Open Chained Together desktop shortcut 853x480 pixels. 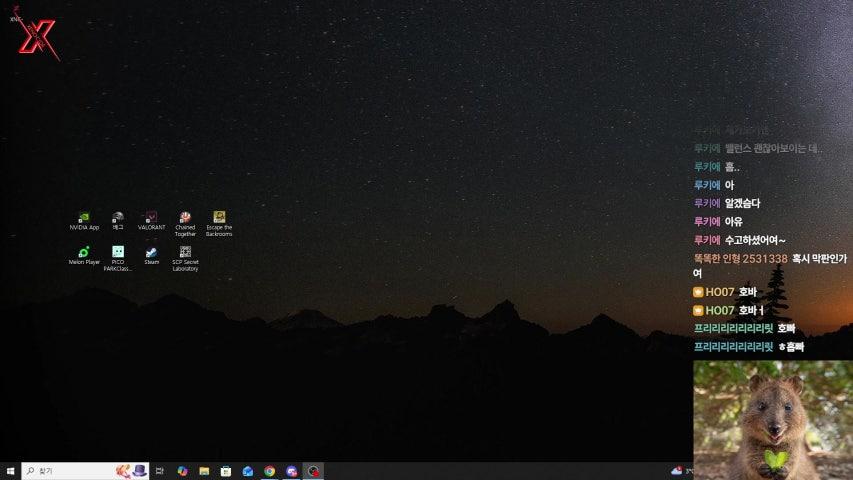[x=185, y=217]
